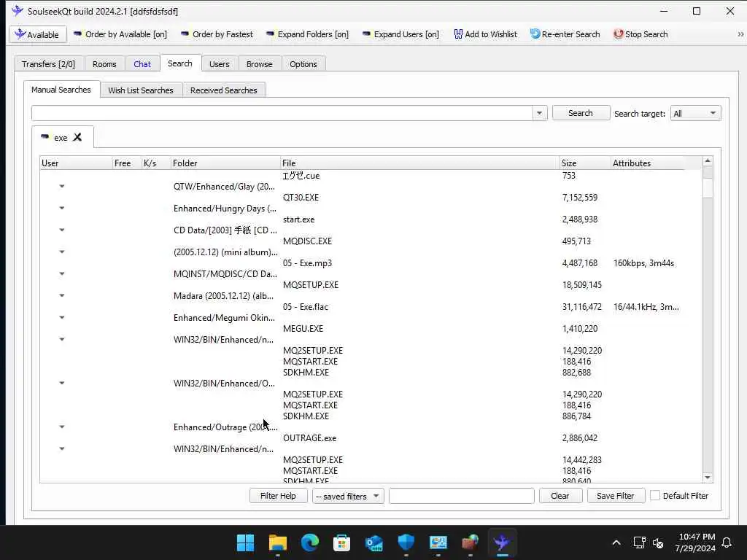Image resolution: width=747 pixels, height=560 pixels.
Task: Collapse user row for QTW/Enhanced/Glay folder
Action: coord(62,186)
